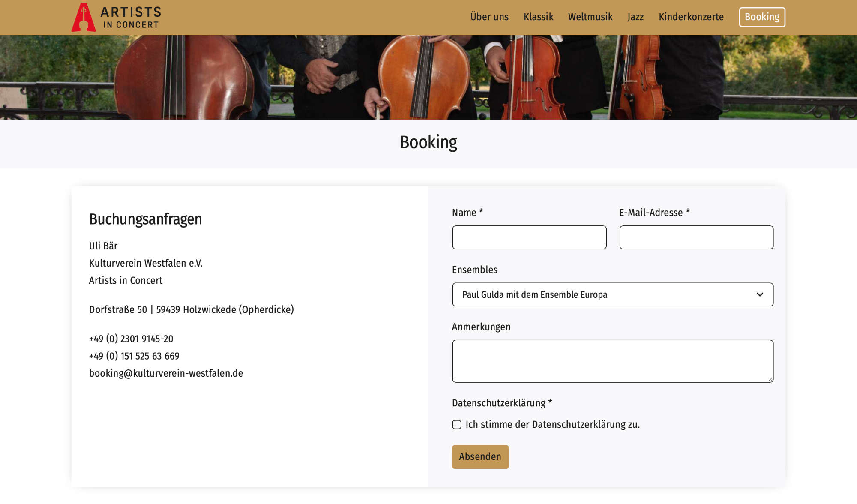Screen dimensions: 857x504
Task: Focus the Name input field
Action: pos(529,237)
